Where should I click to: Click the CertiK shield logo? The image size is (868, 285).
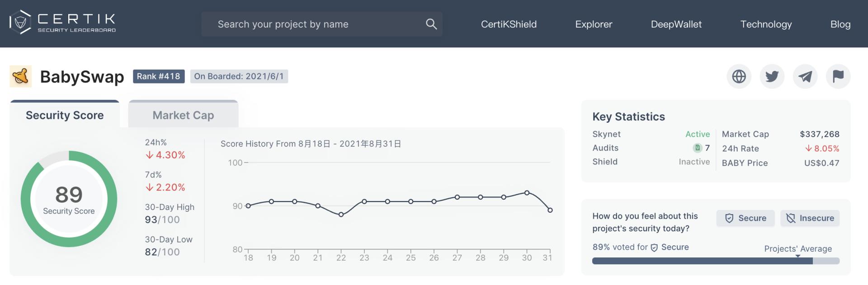[x=20, y=22]
